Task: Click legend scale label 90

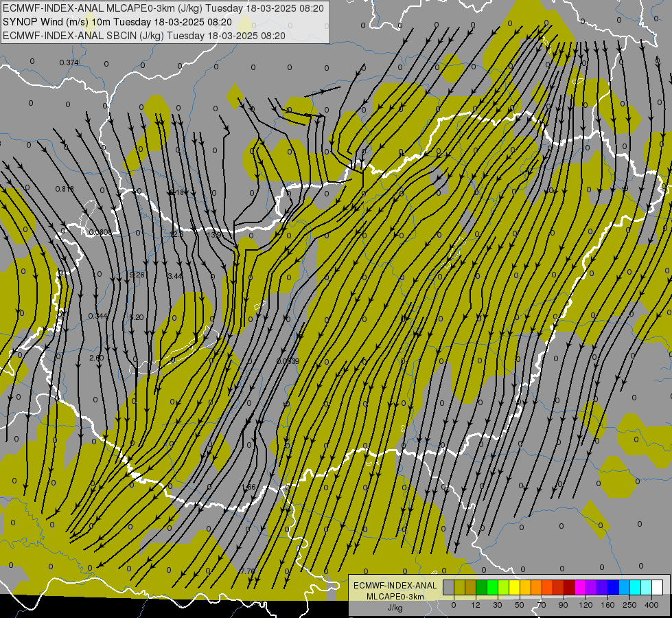Action: pos(563,605)
